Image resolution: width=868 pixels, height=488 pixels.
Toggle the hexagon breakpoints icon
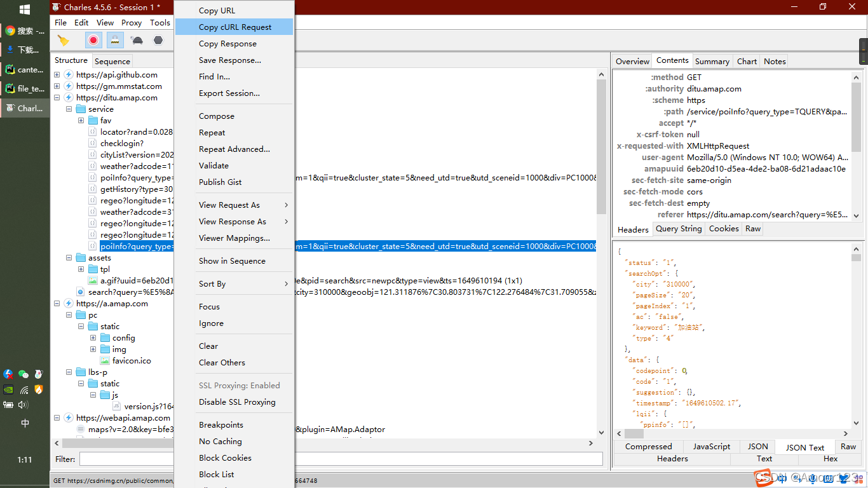pos(158,40)
